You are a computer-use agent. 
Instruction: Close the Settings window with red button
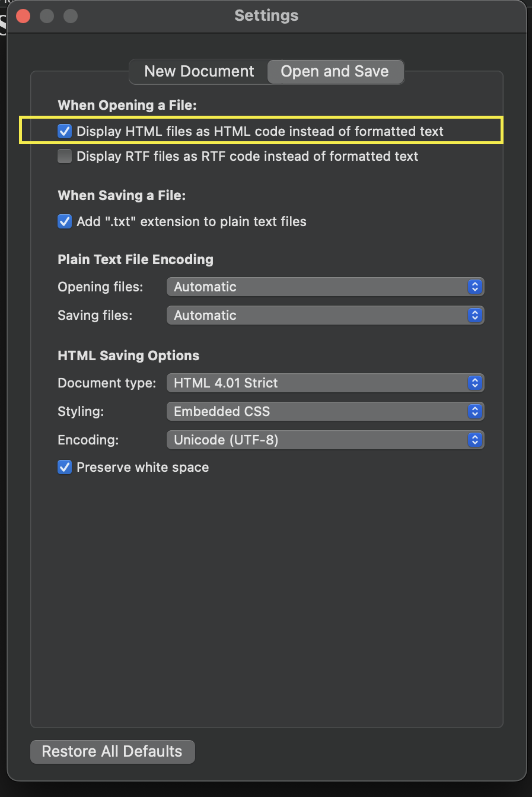coord(23,15)
